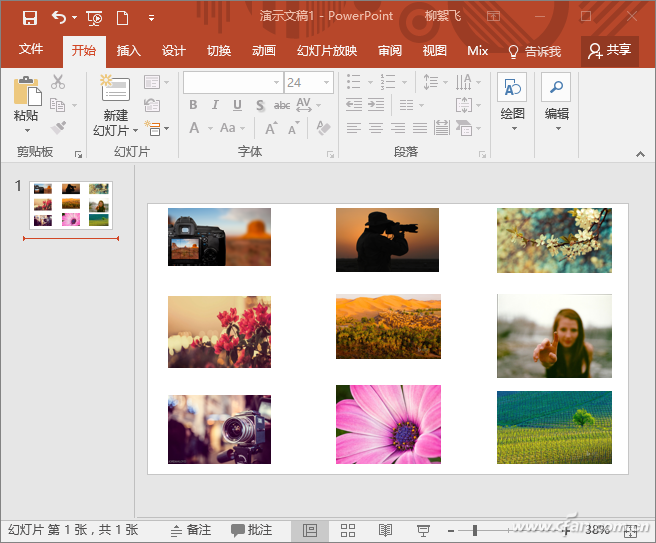
Task: Click the Share (共享) button
Action: pyautogui.click(x=610, y=50)
